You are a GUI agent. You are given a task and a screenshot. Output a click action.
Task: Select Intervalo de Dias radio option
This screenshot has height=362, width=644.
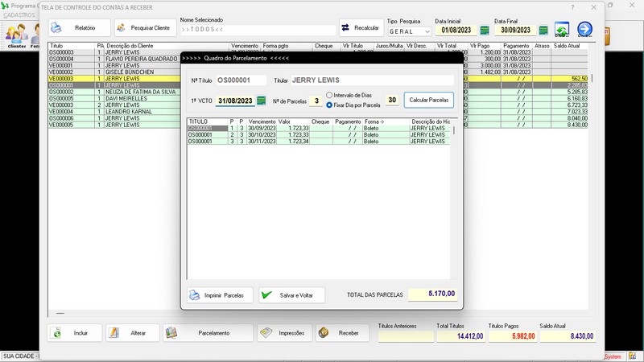click(329, 95)
